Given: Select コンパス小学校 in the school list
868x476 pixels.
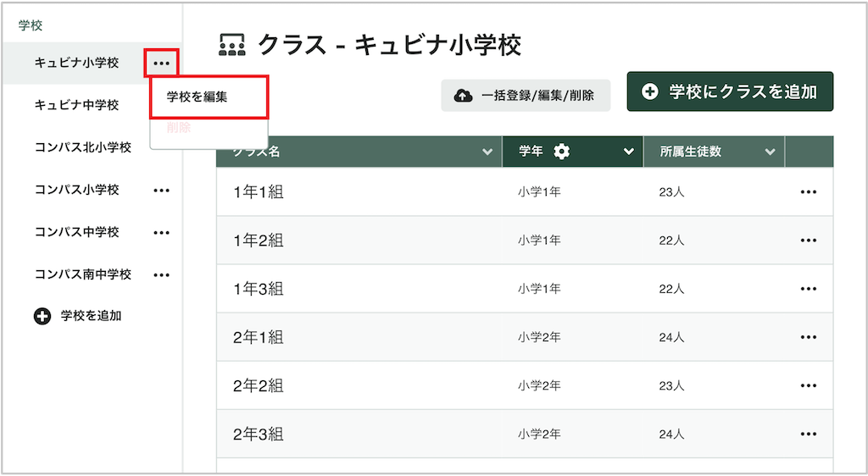Looking at the screenshot, I should point(77,190).
